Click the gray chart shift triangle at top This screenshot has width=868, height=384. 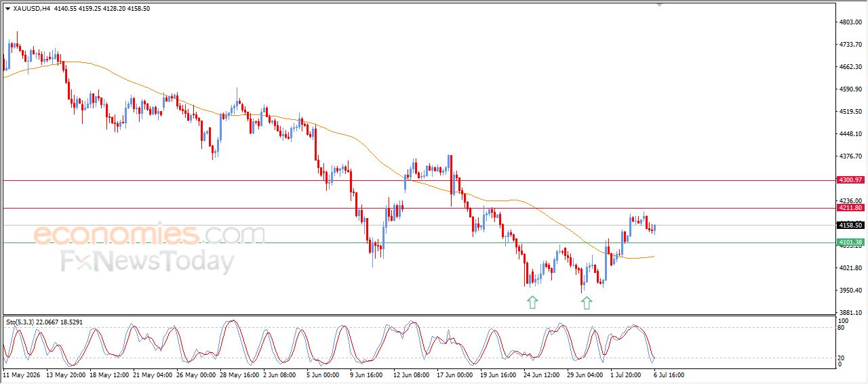659,5
